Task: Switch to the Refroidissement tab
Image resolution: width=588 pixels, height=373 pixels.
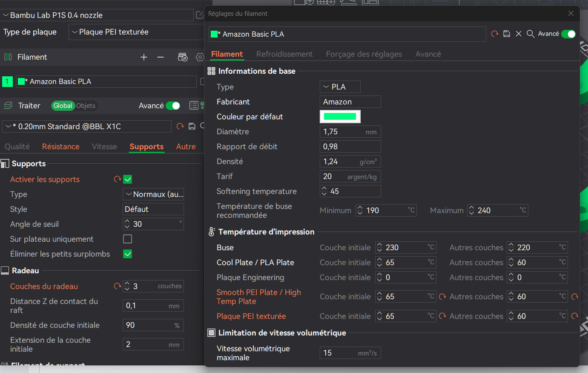Action: 284,54
